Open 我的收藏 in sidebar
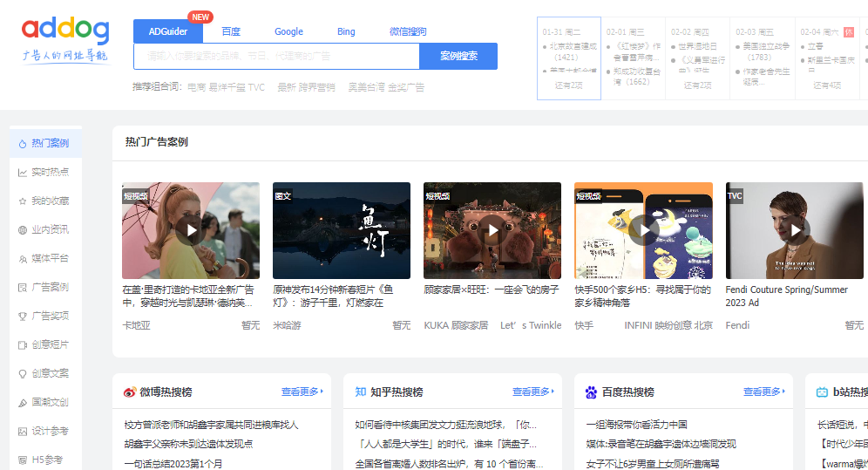Viewport: 868px width, 470px height. point(46,201)
